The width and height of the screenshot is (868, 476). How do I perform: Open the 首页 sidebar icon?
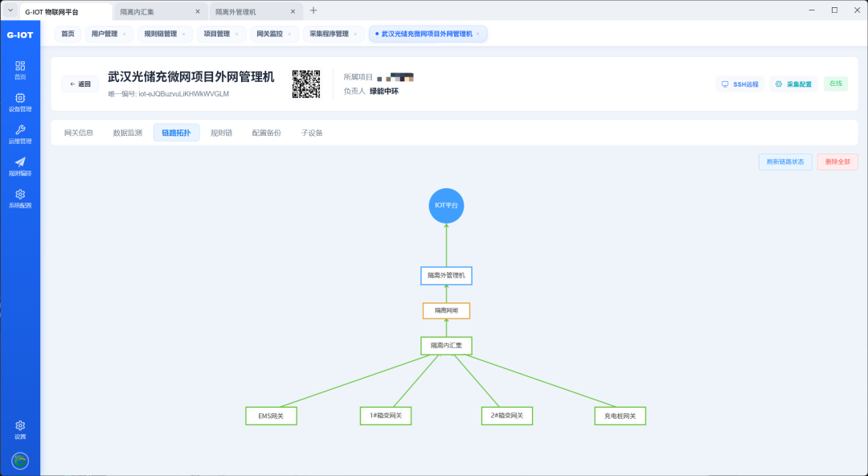[x=20, y=71]
